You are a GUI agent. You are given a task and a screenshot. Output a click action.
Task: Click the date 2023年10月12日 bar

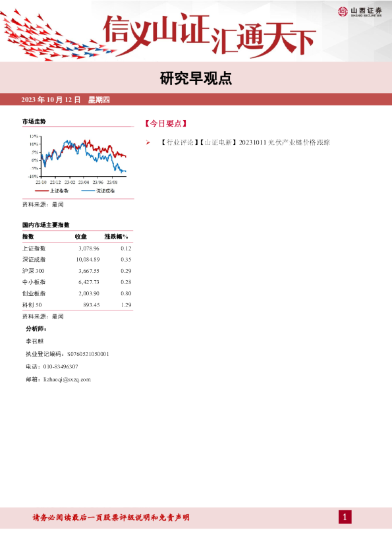(196, 100)
